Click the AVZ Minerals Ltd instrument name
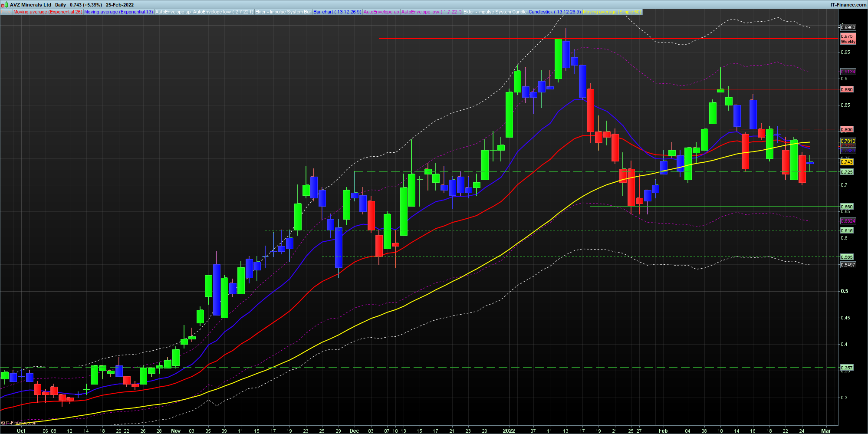 tap(30, 5)
